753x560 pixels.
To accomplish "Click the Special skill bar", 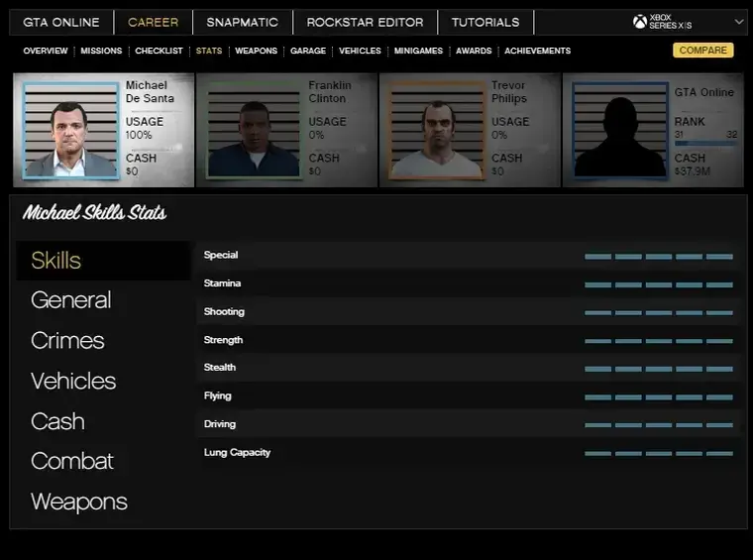I will click(x=659, y=257).
